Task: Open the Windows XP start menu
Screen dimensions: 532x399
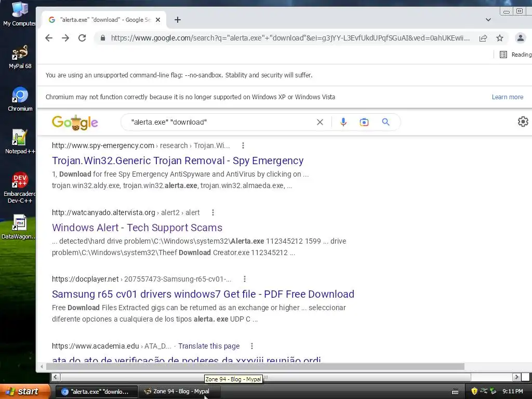Action: coord(24,392)
